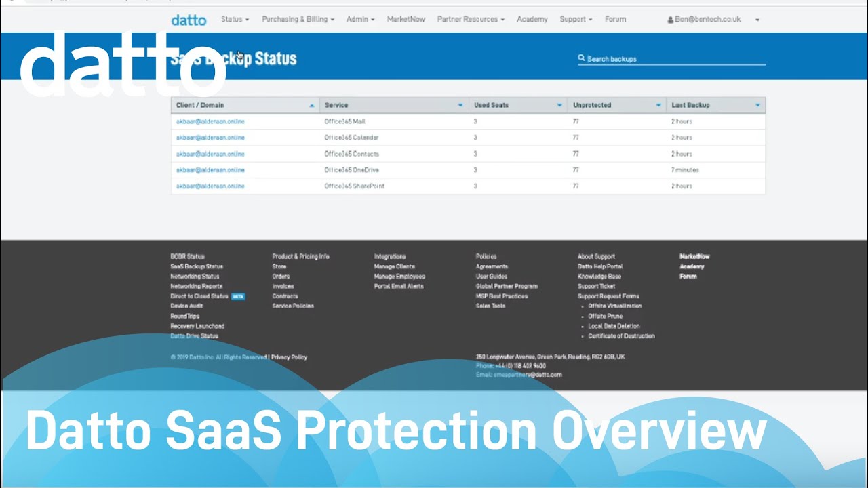Open Invoices footer link
This screenshot has width=868, height=488.
pos(283,286)
